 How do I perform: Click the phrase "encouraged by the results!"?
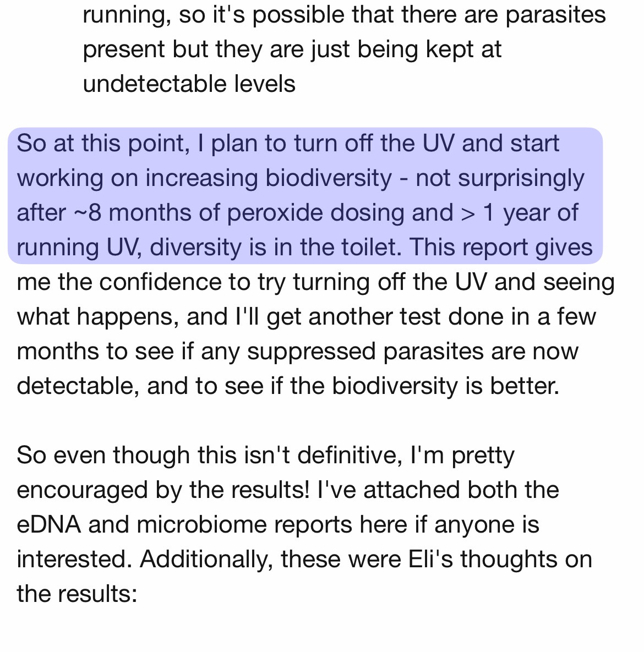(163, 490)
